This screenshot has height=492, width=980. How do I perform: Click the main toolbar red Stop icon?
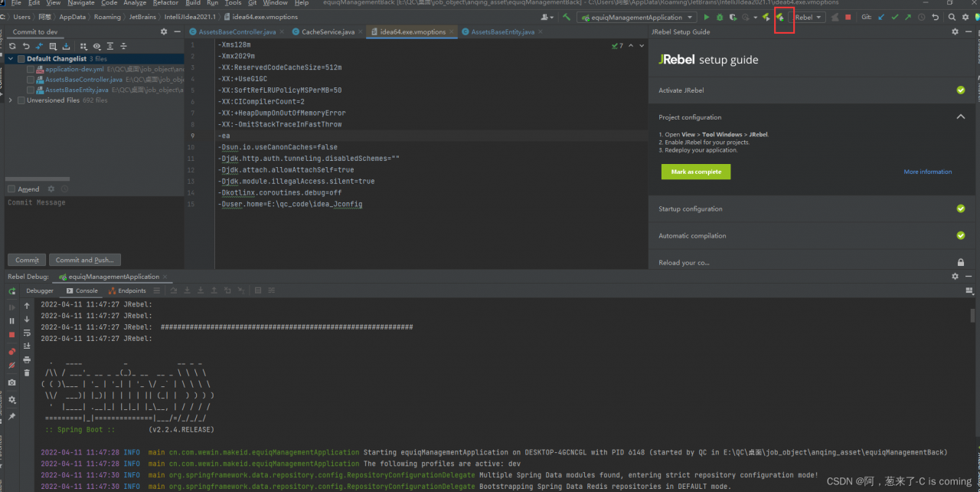[x=848, y=17]
